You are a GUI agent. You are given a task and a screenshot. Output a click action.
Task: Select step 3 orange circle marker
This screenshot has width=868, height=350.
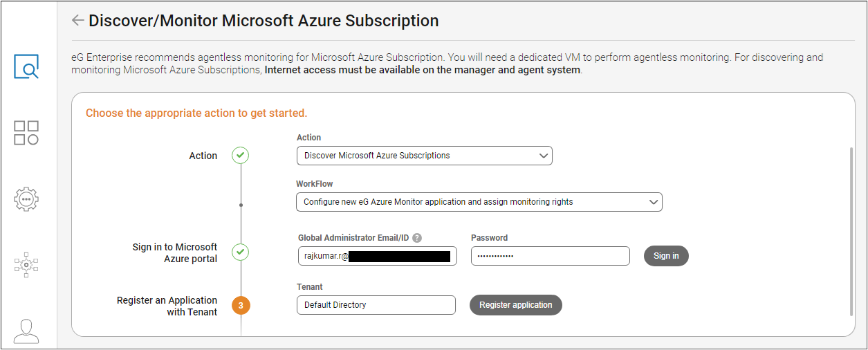tap(240, 306)
